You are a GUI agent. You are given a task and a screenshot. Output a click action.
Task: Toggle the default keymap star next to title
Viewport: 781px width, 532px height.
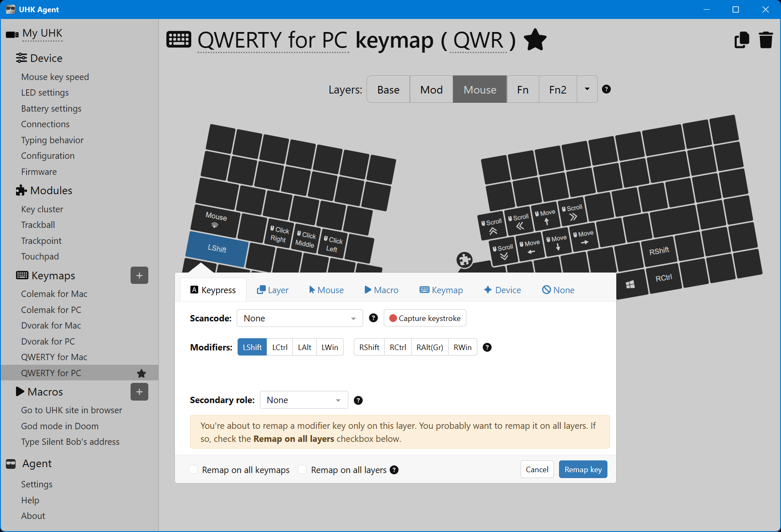tap(535, 40)
